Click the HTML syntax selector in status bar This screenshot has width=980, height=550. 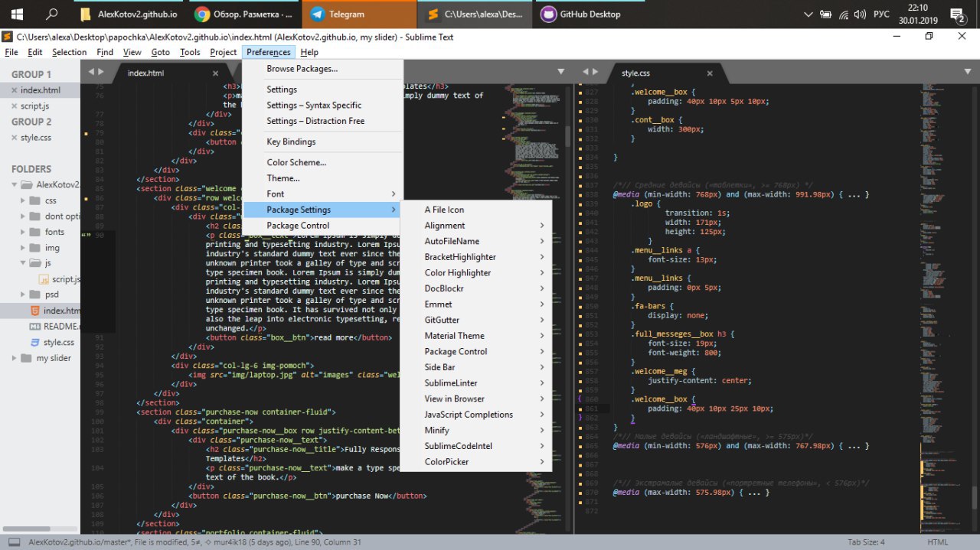click(937, 542)
